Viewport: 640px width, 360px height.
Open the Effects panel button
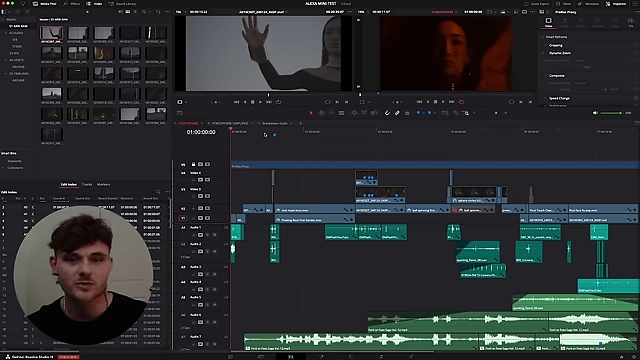(72, 4)
